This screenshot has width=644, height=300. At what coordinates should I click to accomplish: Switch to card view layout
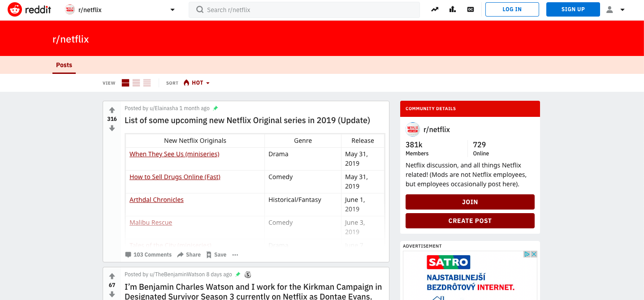125,83
